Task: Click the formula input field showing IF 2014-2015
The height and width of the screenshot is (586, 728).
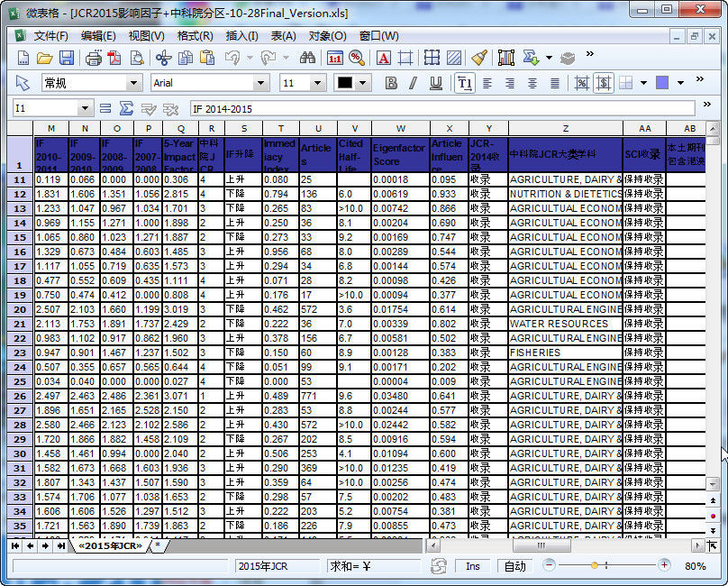Action: 450,108
